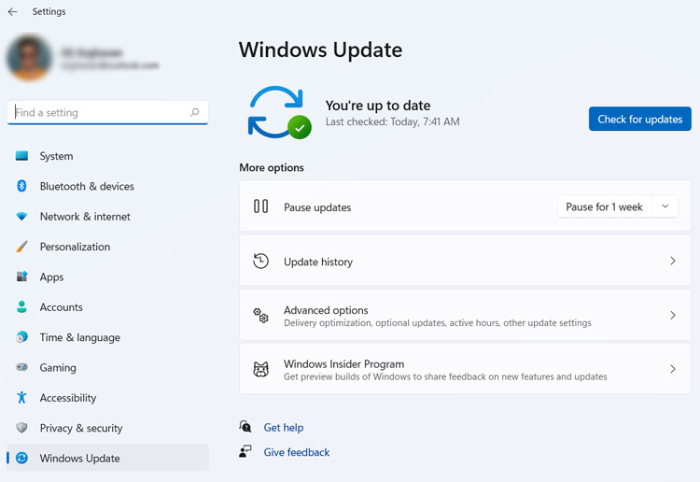This screenshot has height=482, width=700.
Task: Click the Apps icon in sidebar
Action: click(x=22, y=277)
